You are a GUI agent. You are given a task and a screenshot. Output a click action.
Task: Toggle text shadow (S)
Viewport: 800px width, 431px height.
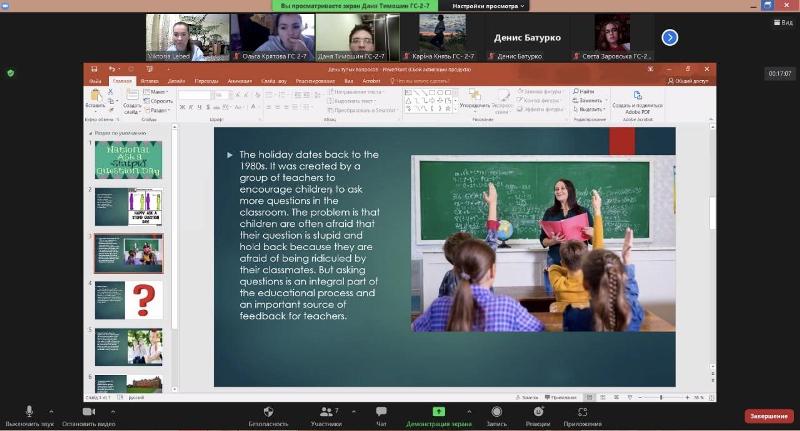(208, 107)
